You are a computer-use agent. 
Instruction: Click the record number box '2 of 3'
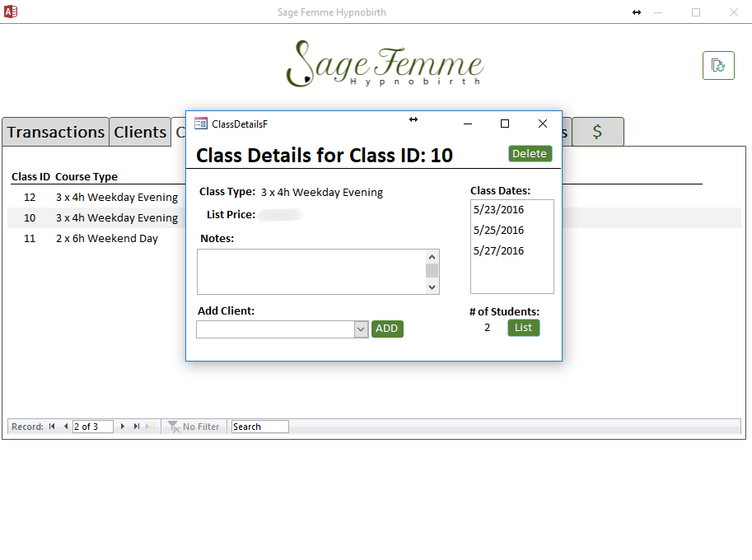[x=92, y=427]
